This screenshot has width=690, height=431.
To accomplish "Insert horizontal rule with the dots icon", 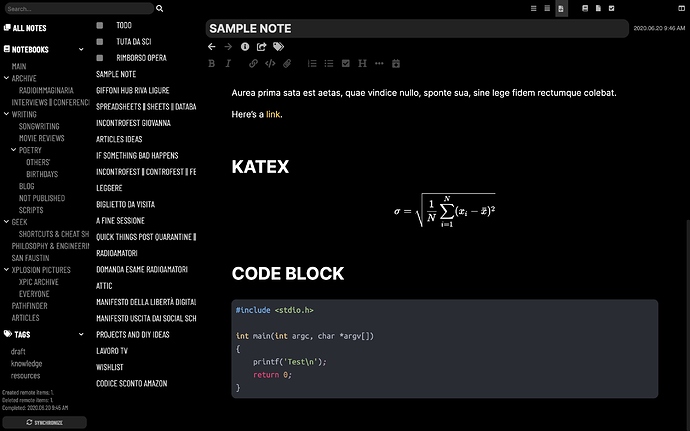I will (x=379, y=63).
